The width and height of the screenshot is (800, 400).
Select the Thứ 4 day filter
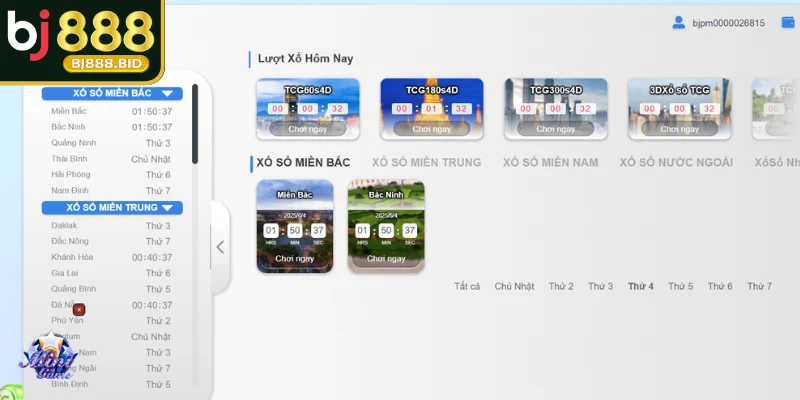641,286
